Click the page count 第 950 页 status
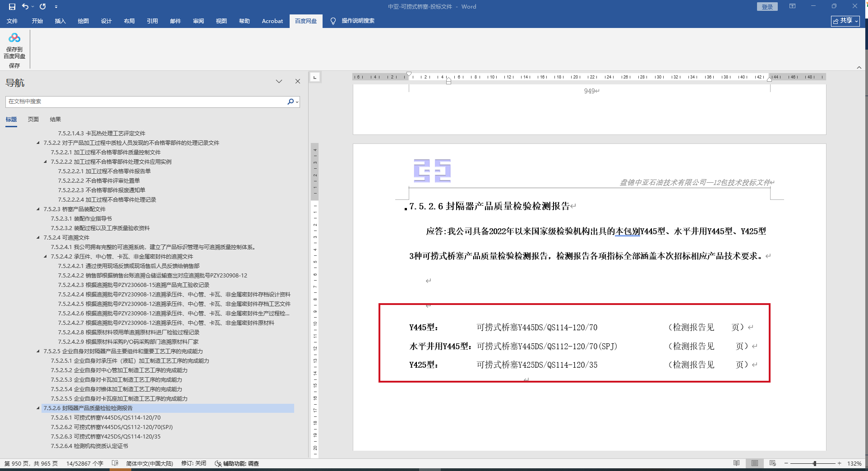 pyautogui.click(x=31, y=464)
